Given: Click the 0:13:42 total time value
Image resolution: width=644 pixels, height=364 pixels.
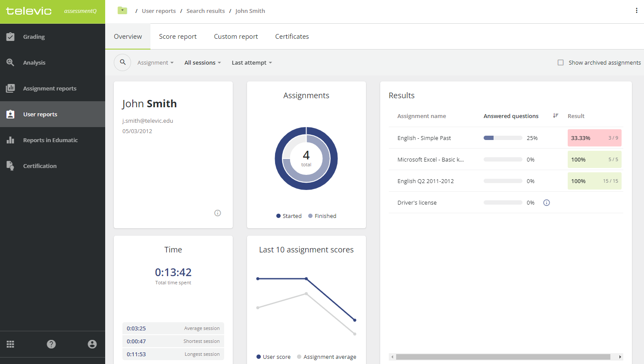Looking at the screenshot, I should (x=173, y=272).
